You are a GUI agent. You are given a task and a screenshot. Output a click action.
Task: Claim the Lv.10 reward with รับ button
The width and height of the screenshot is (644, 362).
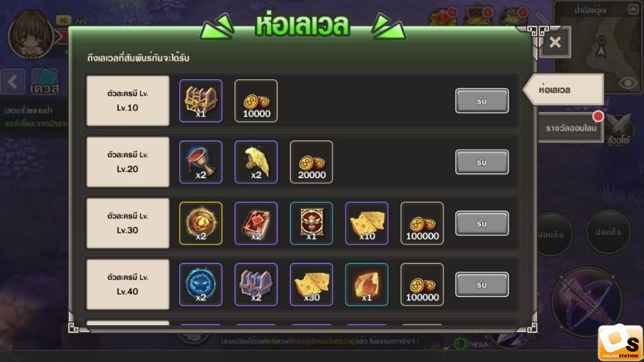(482, 101)
